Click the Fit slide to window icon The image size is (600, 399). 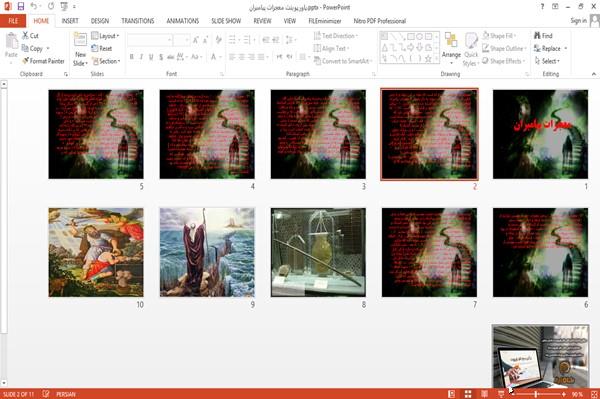tap(594, 394)
